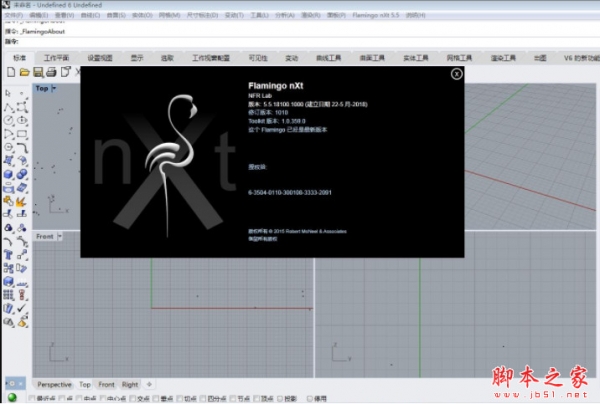Select the Boolean union spheres tool
The image size is (600, 404).
pyautogui.click(x=22, y=174)
